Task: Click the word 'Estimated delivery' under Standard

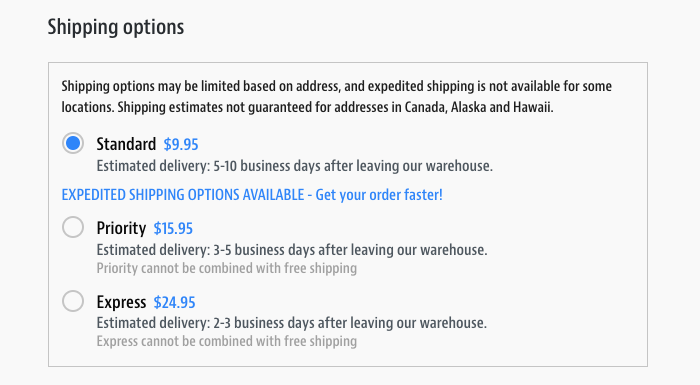Action: (151, 166)
